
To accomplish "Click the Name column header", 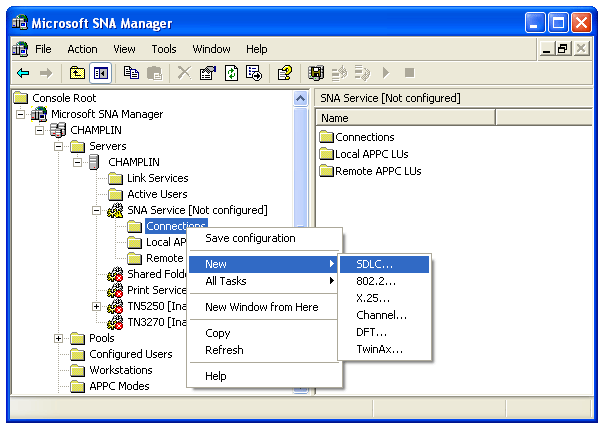I will [x=406, y=118].
